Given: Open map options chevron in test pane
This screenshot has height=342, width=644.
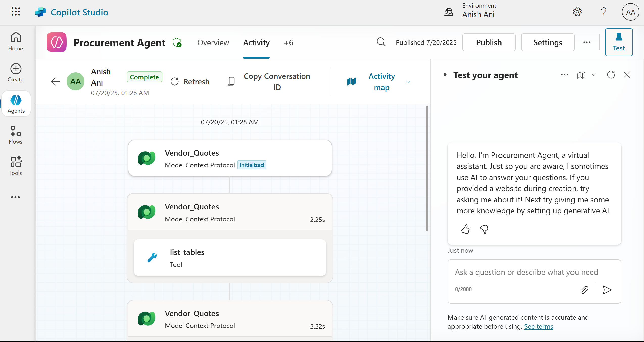Looking at the screenshot, I should click(594, 75).
